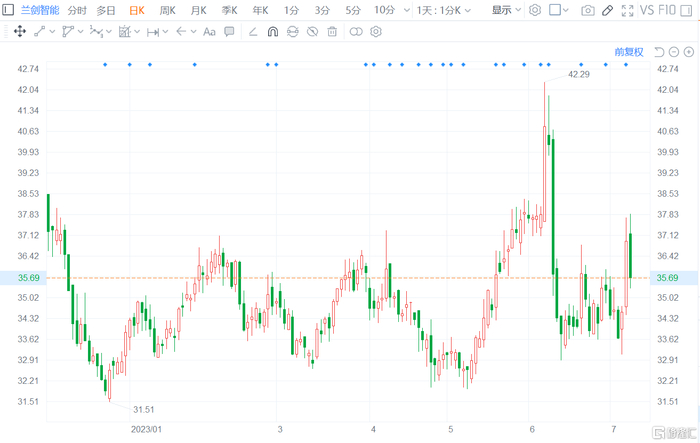Screen dimensions: 700x443
Task: Open the chart layout square dropdown
Action: (558, 10)
